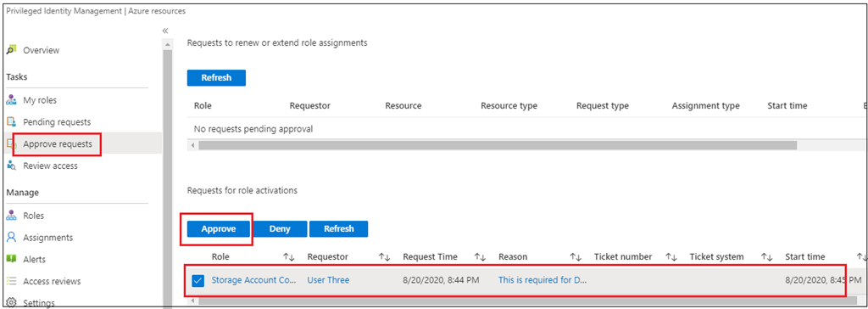Open Review access
Screen dimensions: 868x309
[x=50, y=166]
